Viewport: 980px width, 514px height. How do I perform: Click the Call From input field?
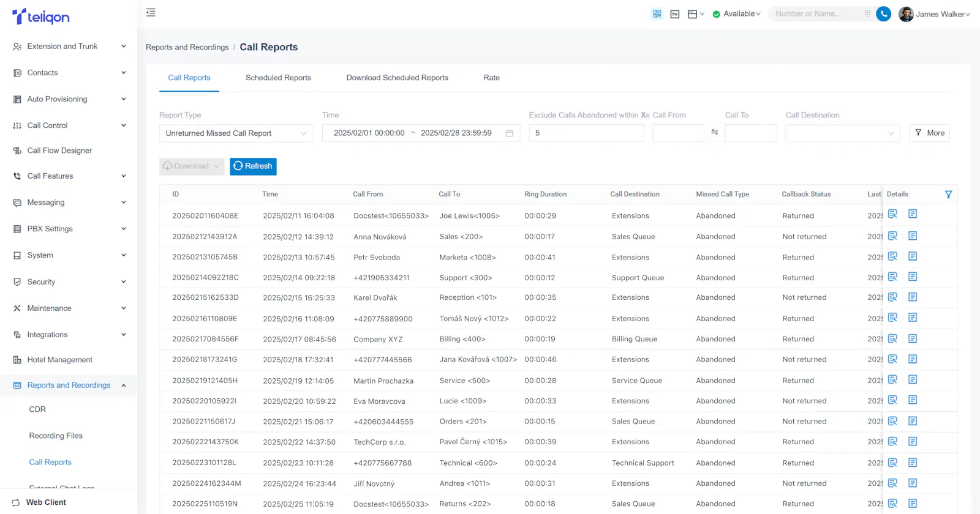point(678,133)
